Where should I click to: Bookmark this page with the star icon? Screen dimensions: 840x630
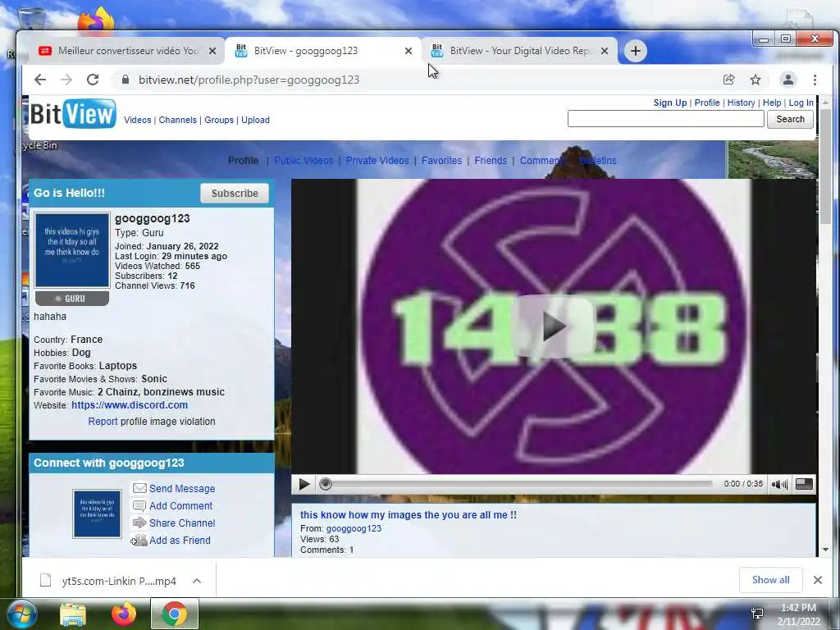click(756, 80)
